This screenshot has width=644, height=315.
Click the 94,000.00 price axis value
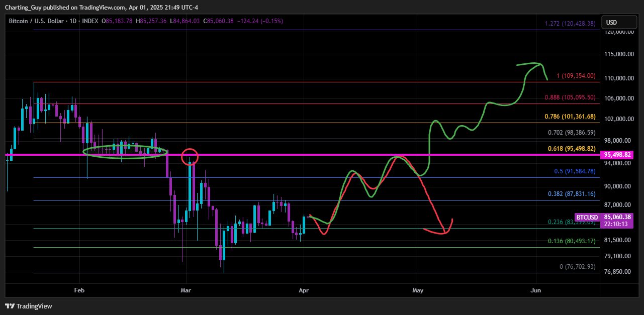point(618,163)
